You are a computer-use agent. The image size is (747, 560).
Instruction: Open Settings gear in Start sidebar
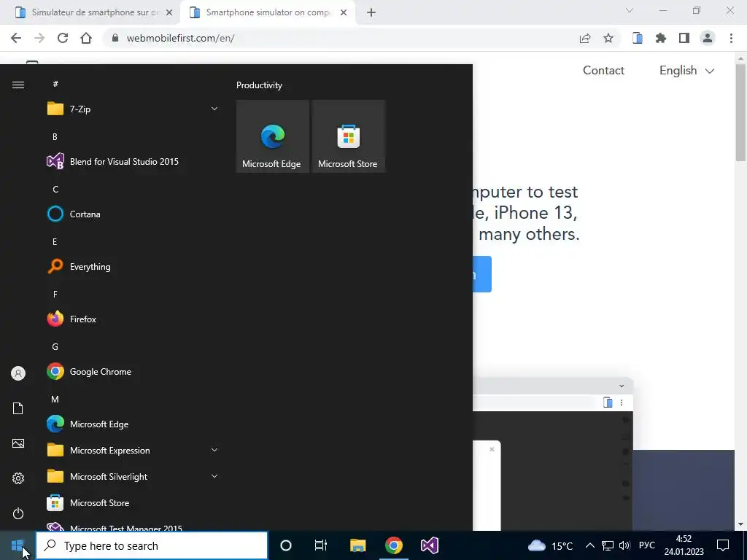pos(18,478)
